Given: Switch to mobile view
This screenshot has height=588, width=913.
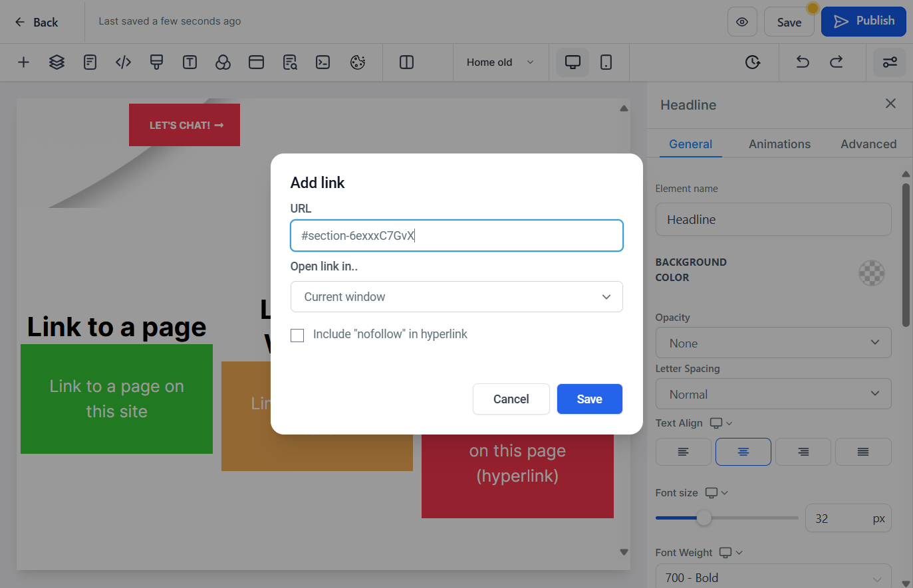Looking at the screenshot, I should [x=606, y=62].
